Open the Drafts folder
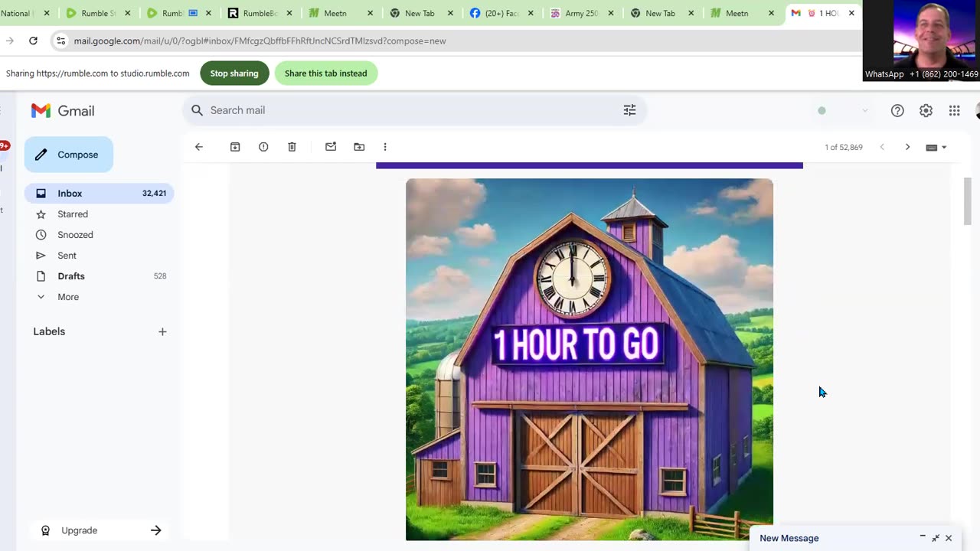 click(100, 276)
